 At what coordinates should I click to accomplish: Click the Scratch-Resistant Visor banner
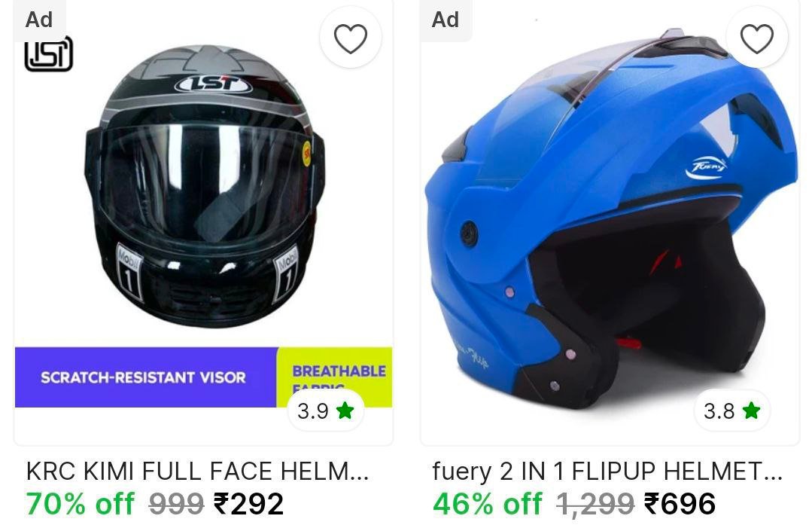click(x=146, y=377)
